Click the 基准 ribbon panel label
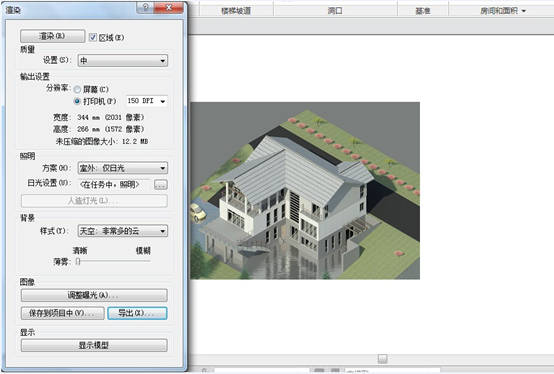This screenshot has width=554, height=374. 423,11
